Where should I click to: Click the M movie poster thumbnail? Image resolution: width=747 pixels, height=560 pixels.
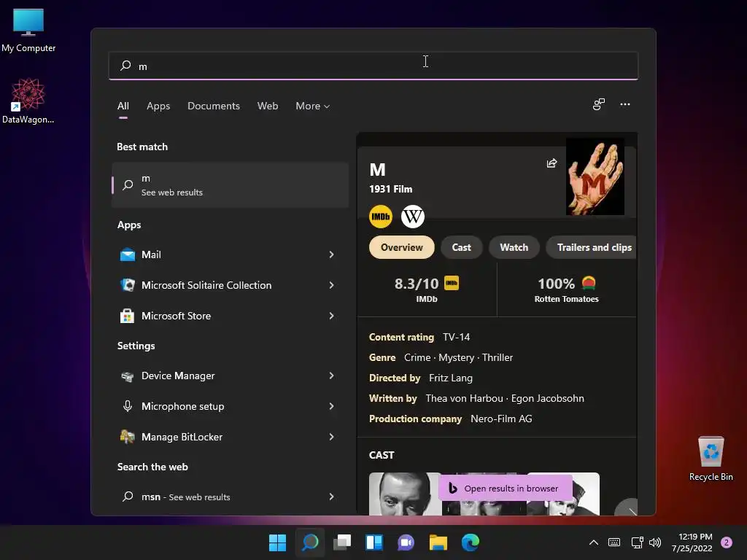595,176
